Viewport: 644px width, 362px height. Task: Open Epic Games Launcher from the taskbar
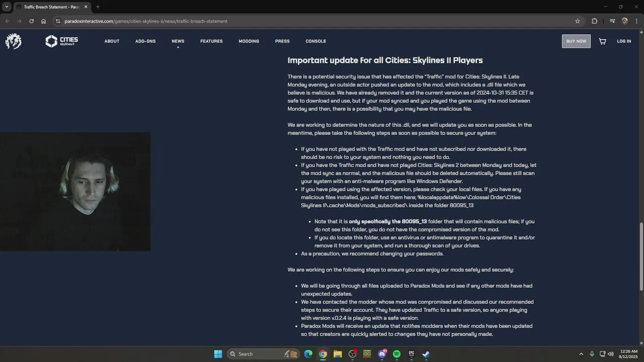click(411, 354)
